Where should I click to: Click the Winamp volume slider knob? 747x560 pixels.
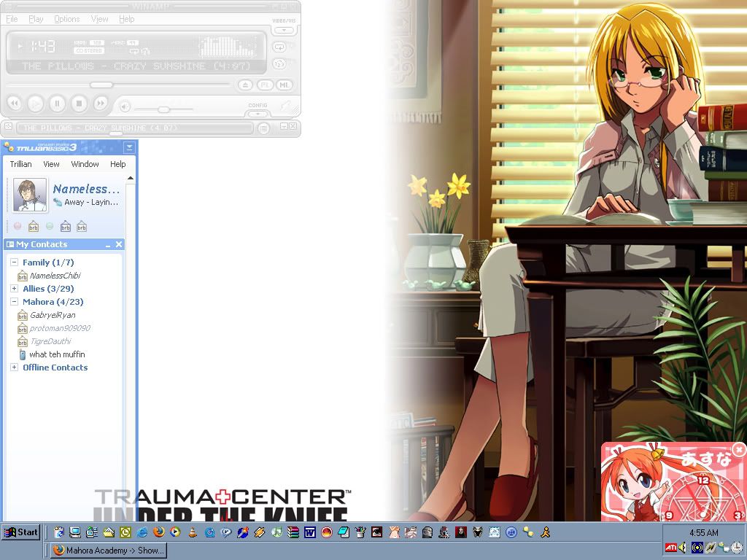point(163,109)
